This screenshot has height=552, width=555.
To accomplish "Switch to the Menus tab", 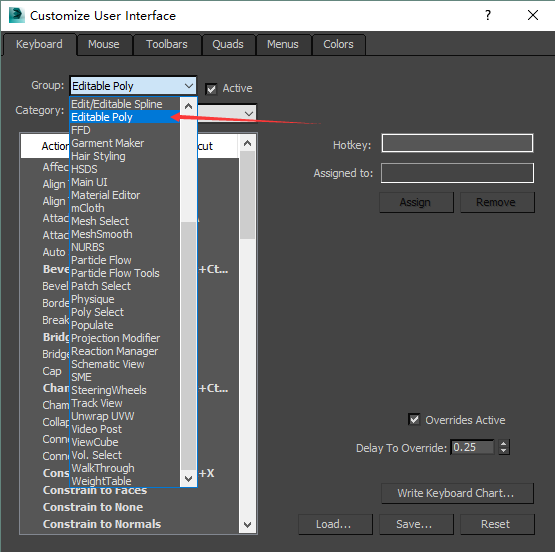I will (x=283, y=44).
